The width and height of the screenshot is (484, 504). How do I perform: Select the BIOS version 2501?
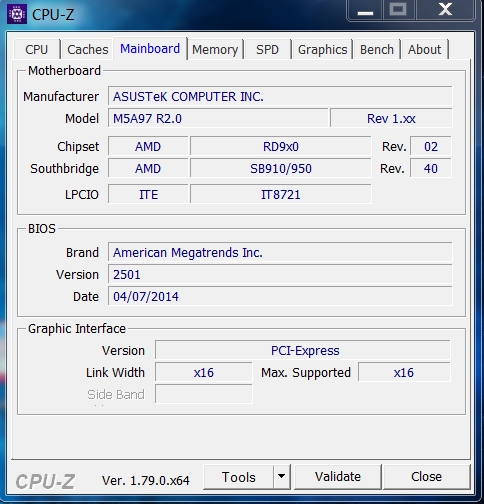point(280,274)
